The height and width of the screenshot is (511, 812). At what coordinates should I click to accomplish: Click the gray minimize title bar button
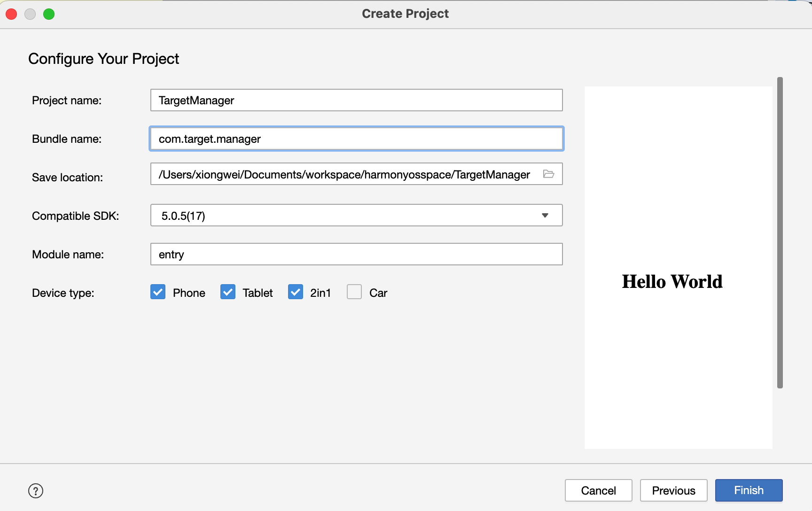click(x=30, y=14)
